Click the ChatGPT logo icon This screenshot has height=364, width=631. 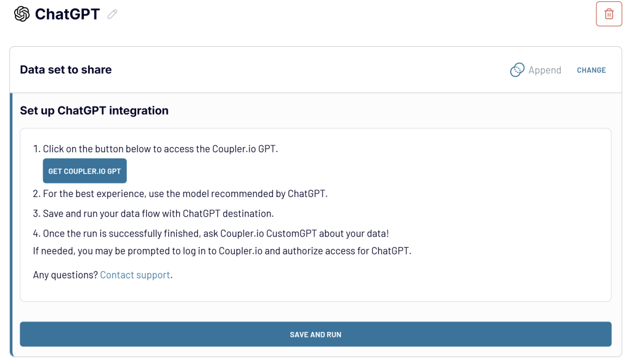click(22, 14)
